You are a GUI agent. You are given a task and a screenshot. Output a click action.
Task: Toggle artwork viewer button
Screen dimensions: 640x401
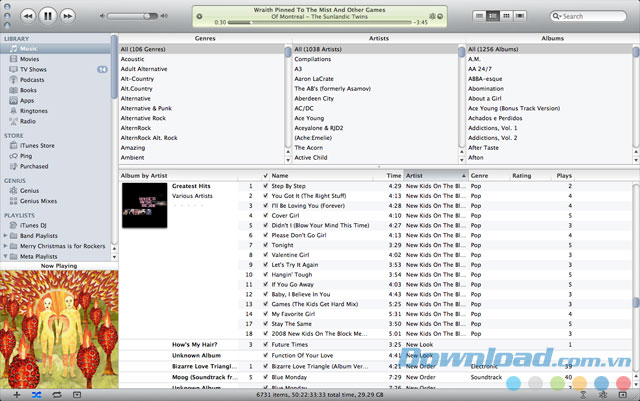pos(77,395)
